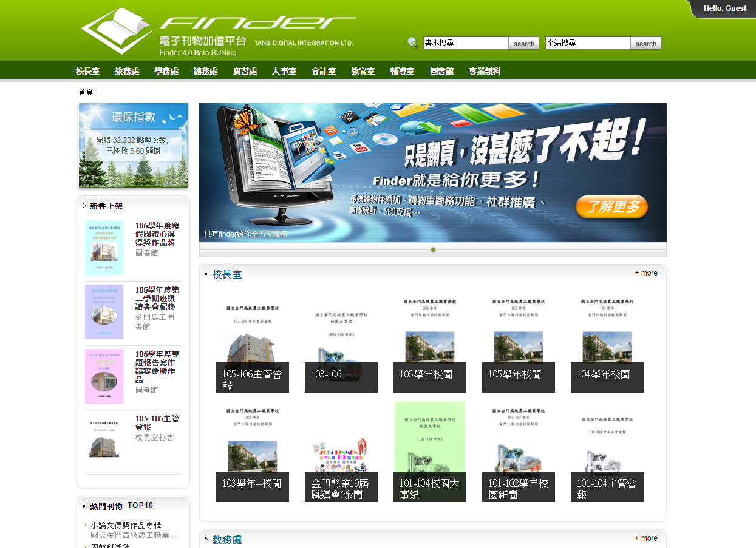Open the 學務處 menu item
The height and width of the screenshot is (548, 756).
click(x=166, y=71)
